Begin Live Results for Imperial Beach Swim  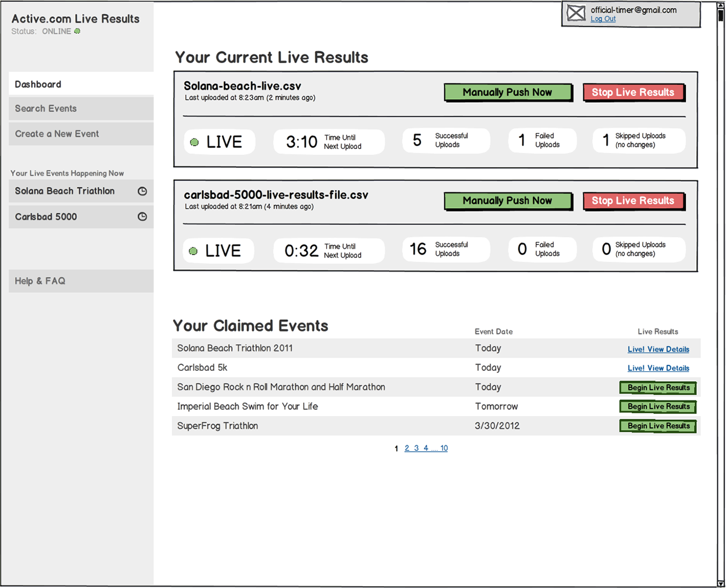click(x=658, y=407)
